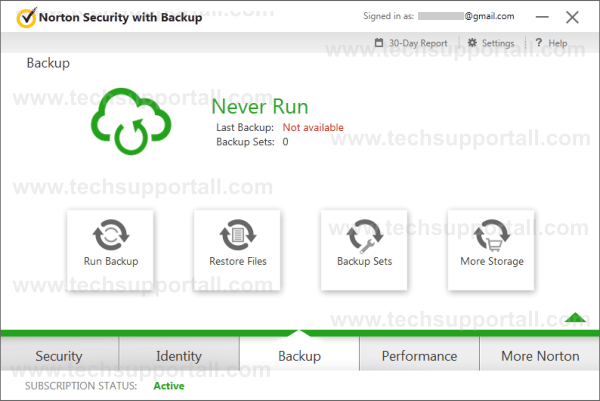Open the Help link text
This screenshot has height=401, width=600.
pyautogui.click(x=558, y=43)
